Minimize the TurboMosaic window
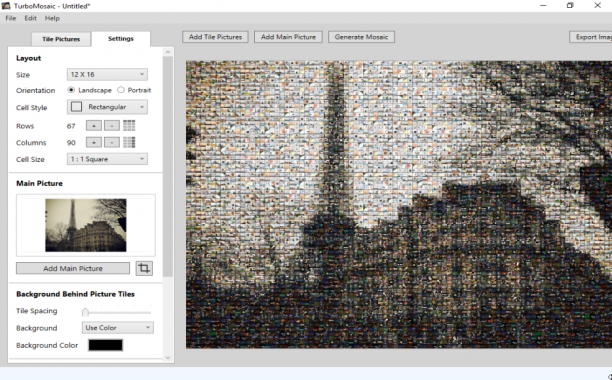Viewport: 612px width, 380px height. (x=543, y=5)
